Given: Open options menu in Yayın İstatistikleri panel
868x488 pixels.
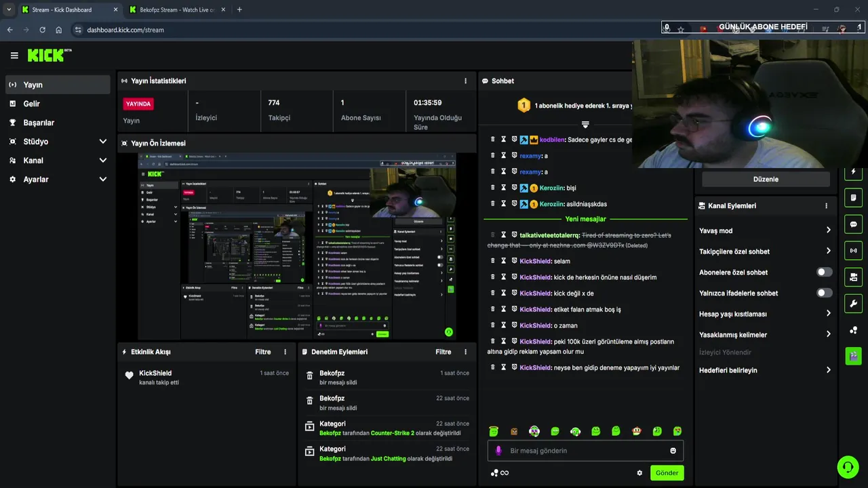Looking at the screenshot, I should coord(465,81).
